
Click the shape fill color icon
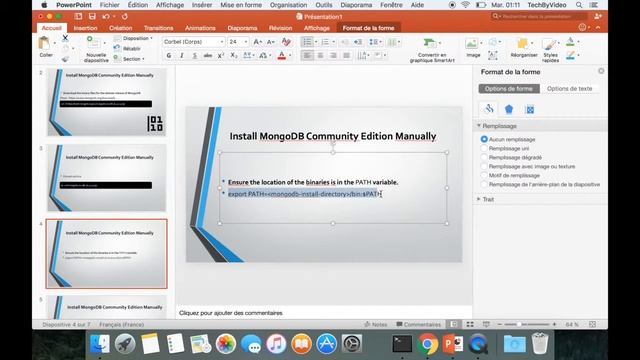pos(571,42)
